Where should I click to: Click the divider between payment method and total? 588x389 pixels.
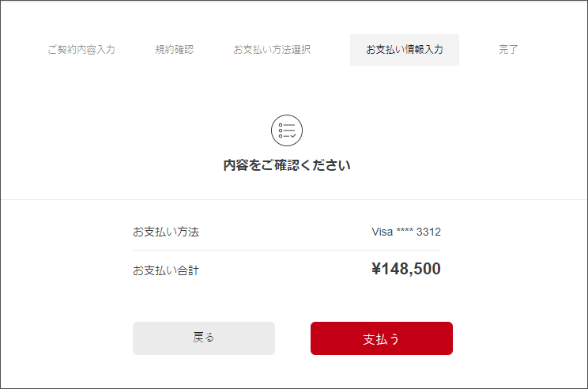287,251
